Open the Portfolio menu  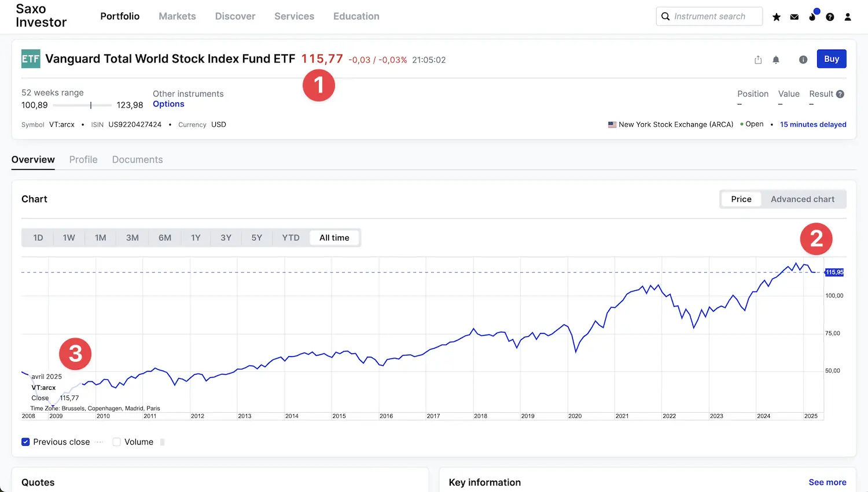[x=120, y=16]
